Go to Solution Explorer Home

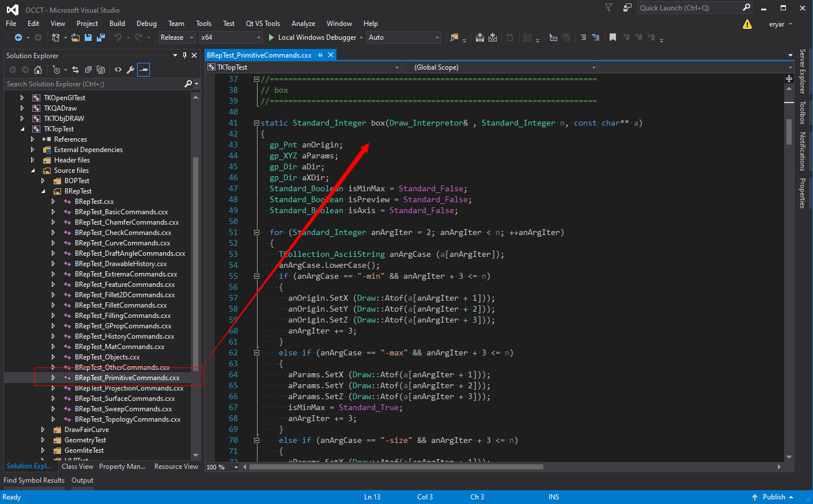tap(38, 70)
